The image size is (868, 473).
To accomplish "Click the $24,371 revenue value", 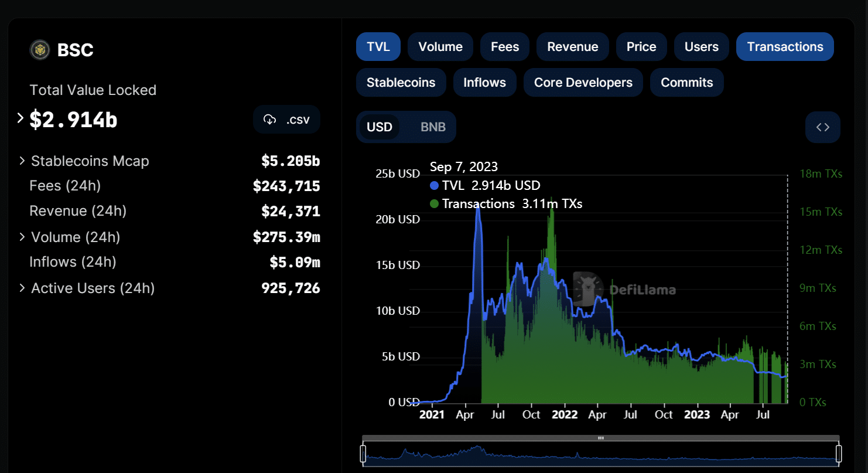I will [291, 211].
